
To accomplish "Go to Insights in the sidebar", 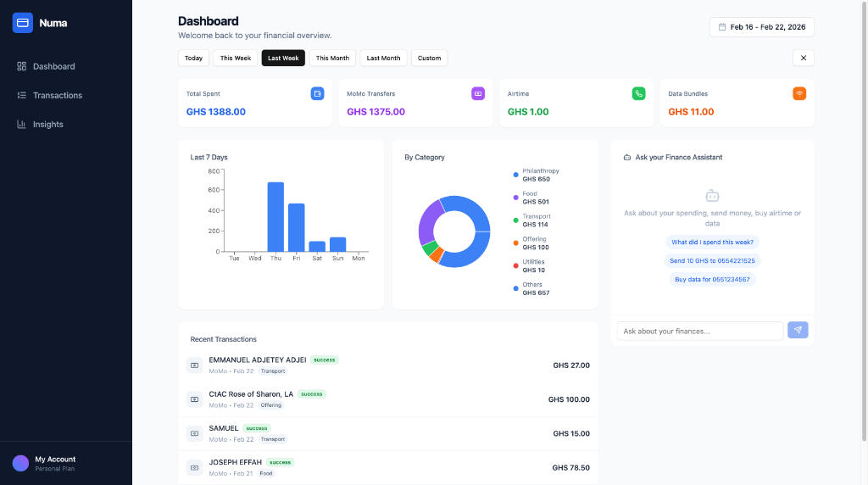I will tap(66, 124).
